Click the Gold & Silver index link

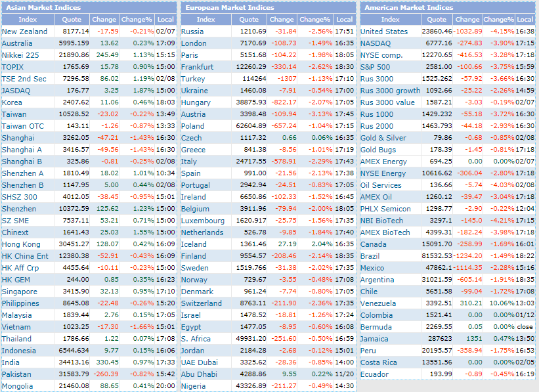coord(383,139)
